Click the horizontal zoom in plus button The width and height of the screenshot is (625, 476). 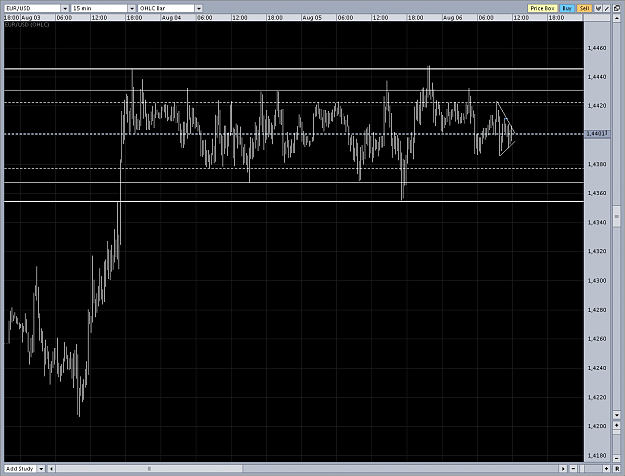[606, 469]
